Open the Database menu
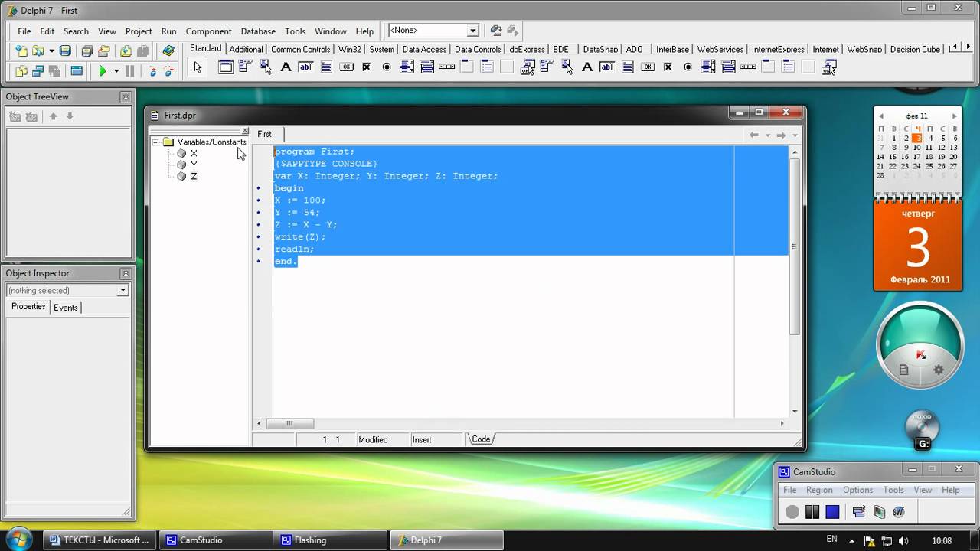The height and width of the screenshot is (551, 980). [x=258, y=31]
